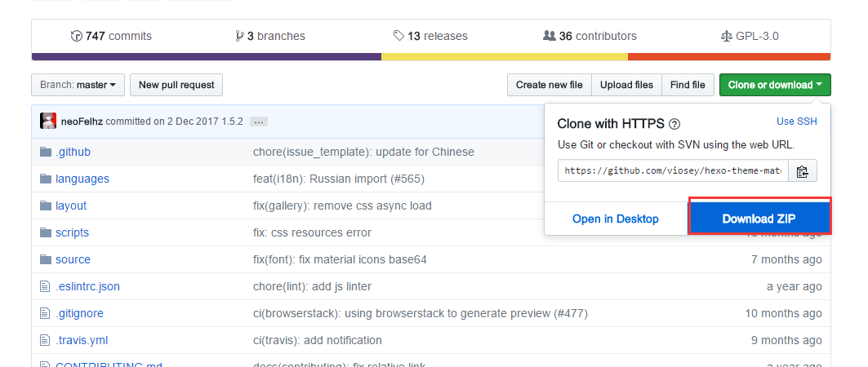Click the help icon beside Clone with HTTPS

coord(674,125)
